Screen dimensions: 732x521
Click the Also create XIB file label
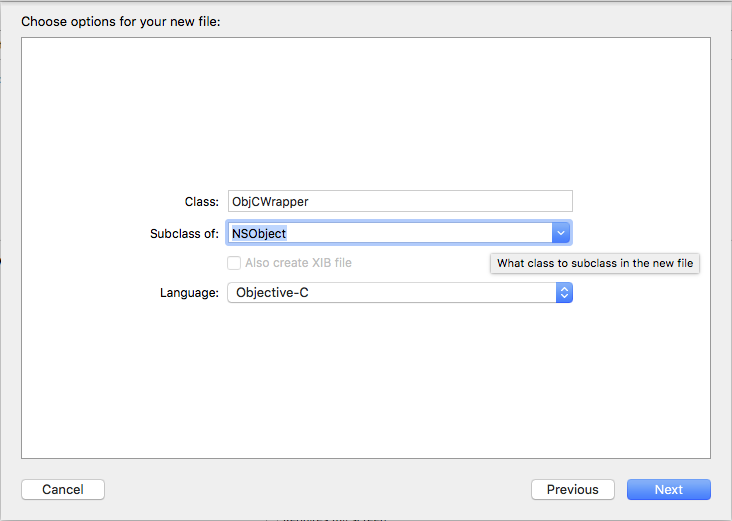tap(298, 263)
